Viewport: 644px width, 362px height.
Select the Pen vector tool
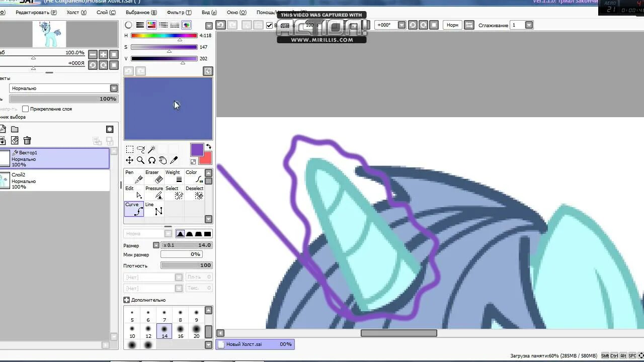coord(133,176)
